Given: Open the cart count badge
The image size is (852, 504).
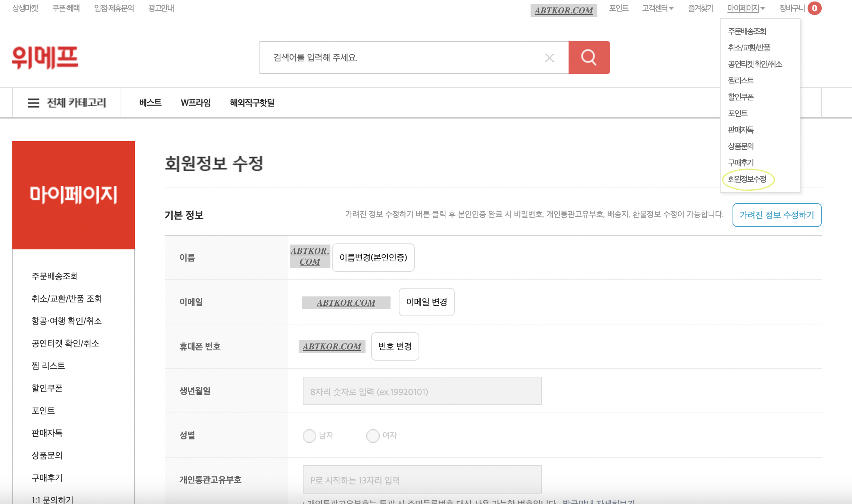Looking at the screenshot, I should [814, 8].
